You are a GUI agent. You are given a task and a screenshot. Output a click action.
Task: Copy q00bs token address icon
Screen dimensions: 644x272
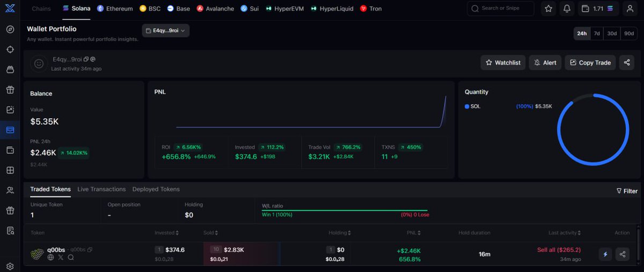[90, 249]
